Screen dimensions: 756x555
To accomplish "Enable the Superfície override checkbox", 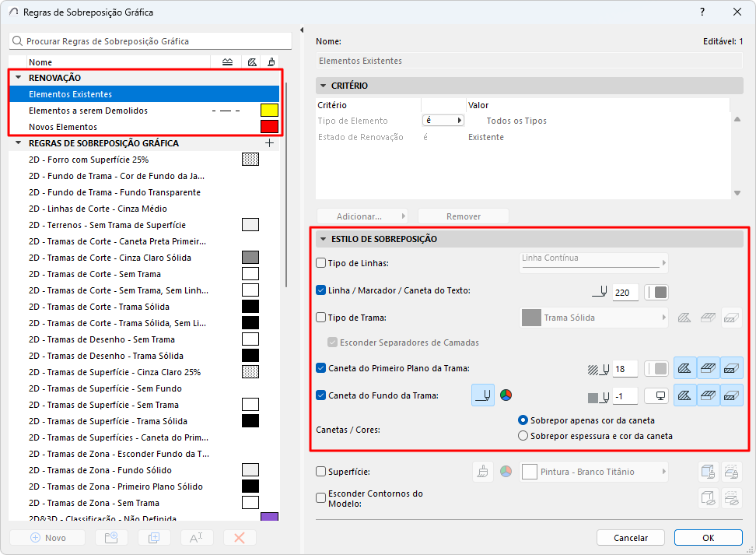I will click(x=321, y=471).
